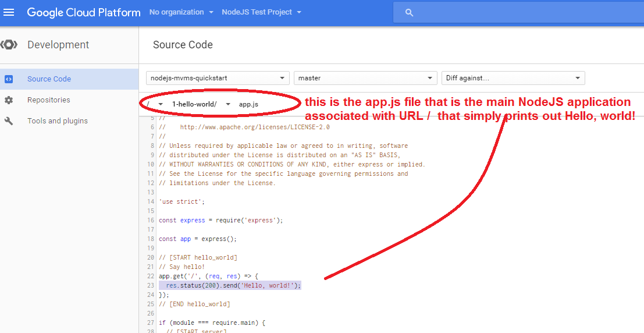Select Repositories in sidebar
644x333 pixels.
pos(48,100)
